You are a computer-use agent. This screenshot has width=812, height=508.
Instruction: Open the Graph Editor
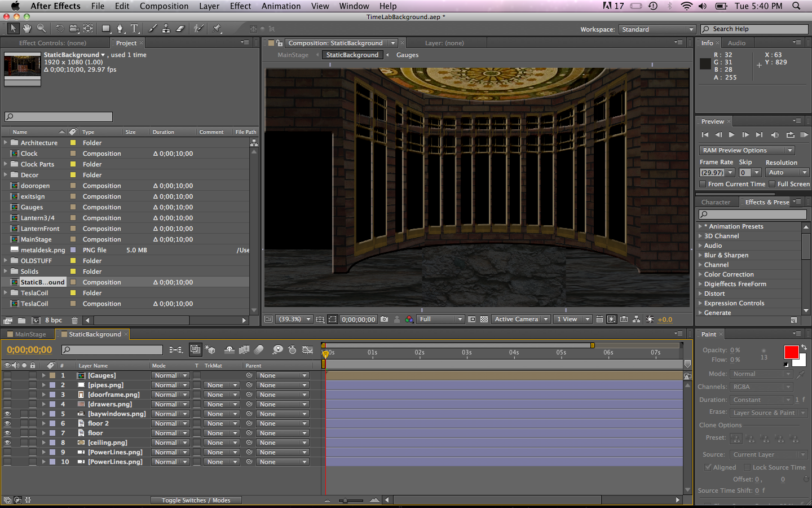coord(307,350)
